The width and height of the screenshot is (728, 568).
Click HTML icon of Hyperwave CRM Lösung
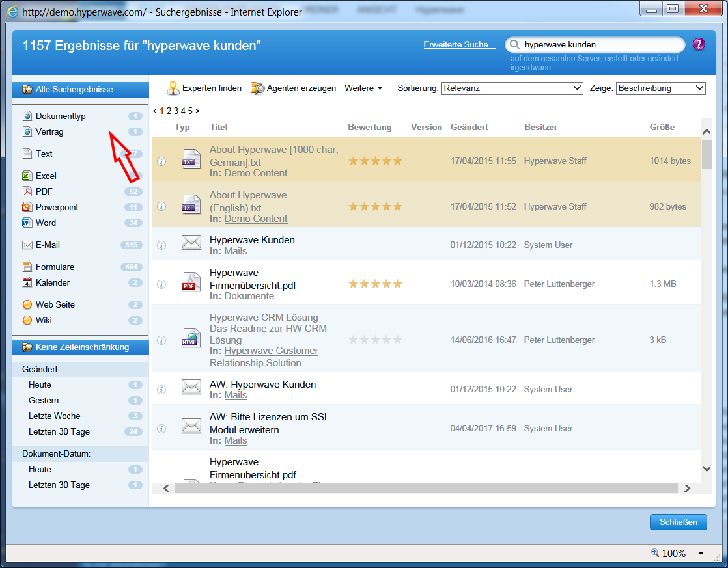191,338
